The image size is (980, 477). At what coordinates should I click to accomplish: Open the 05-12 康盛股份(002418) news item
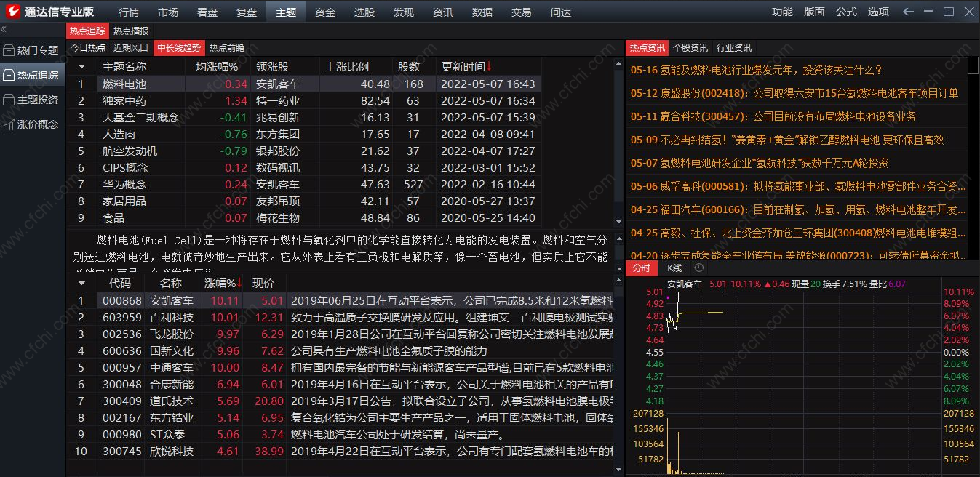794,93
